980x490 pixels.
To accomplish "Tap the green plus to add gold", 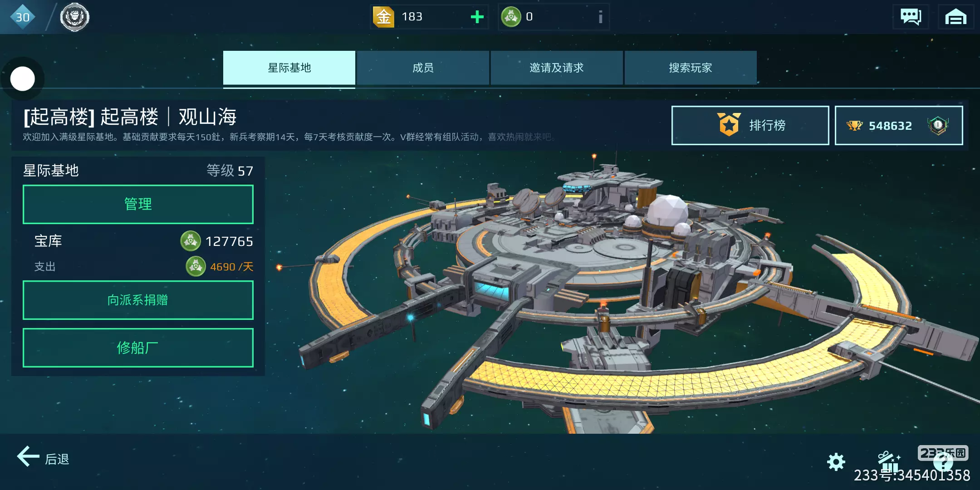I will tap(477, 17).
